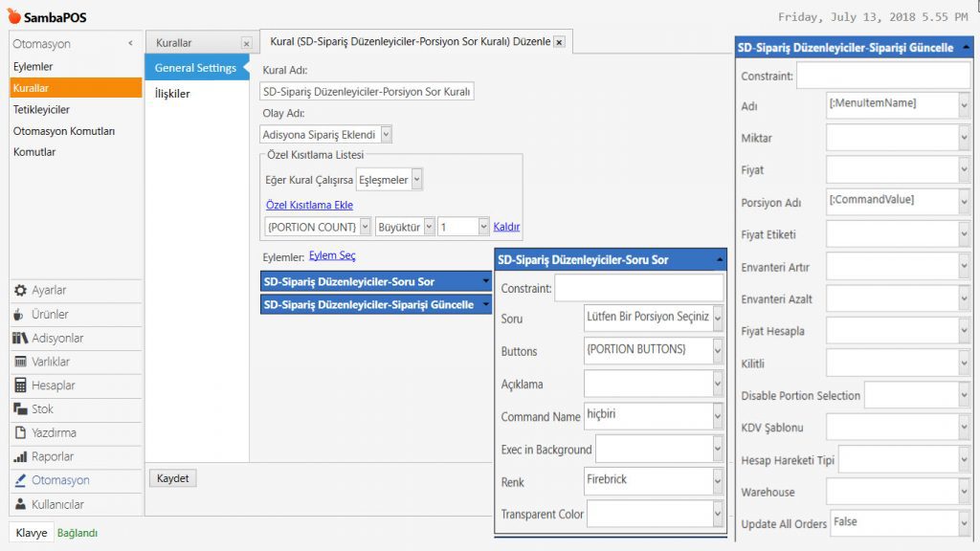Click the Ayarlar gear icon
Image resolution: width=980 pixels, height=551 pixels.
(20, 291)
